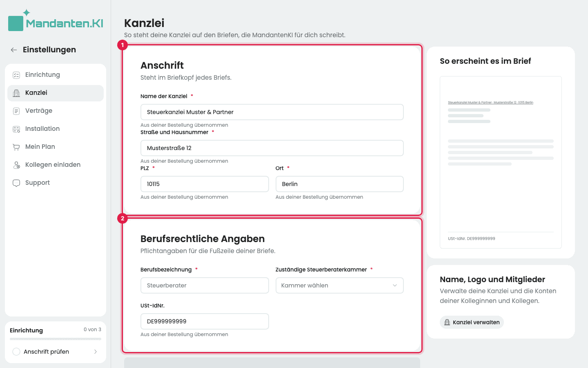This screenshot has width=588, height=368.
Task: Click the Ort input containing Berlin
Action: tap(340, 184)
